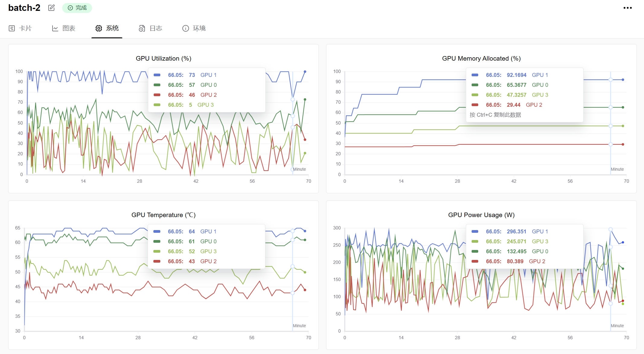Click the batch-2 experiment title
Viewport: 644px width, 354px height.
point(24,8)
